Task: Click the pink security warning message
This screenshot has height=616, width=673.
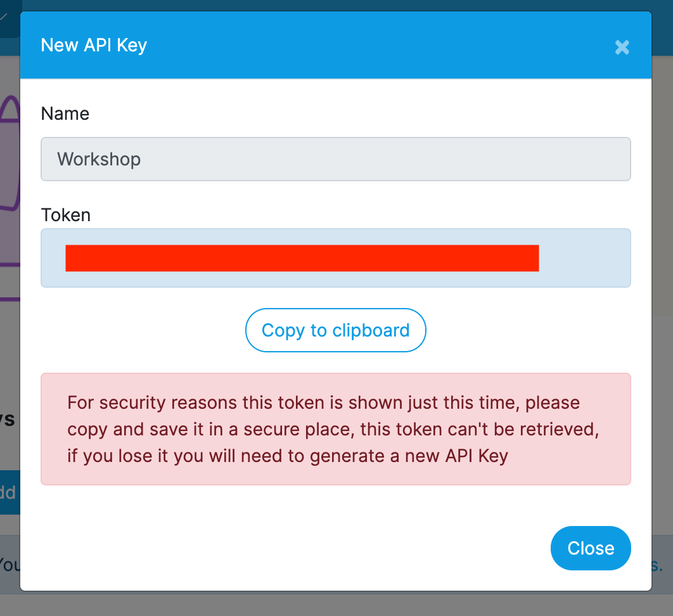Action: (x=336, y=429)
